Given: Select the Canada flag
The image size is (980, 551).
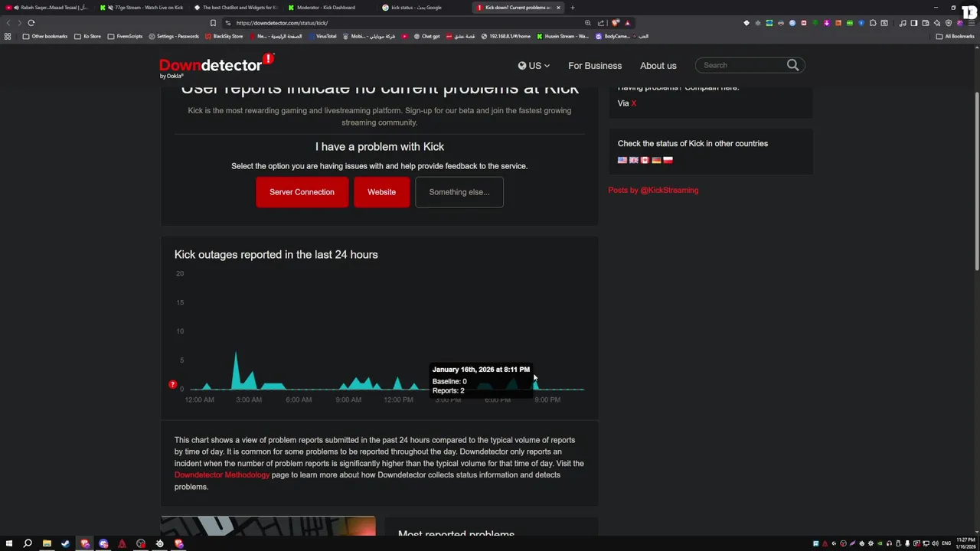Looking at the screenshot, I should pyautogui.click(x=645, y=160).
